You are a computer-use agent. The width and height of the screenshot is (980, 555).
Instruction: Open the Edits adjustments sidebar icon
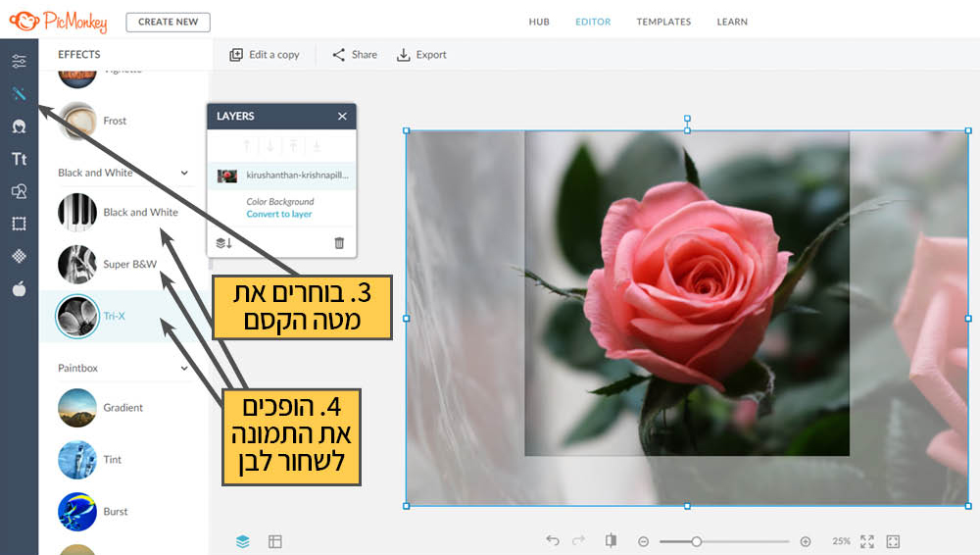pyautogui.click(x=19, y=62)
